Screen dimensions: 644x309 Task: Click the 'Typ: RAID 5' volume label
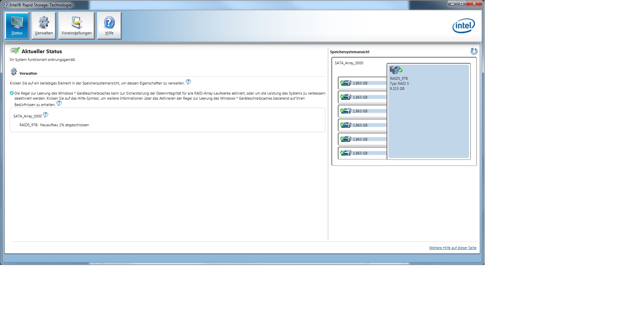(399, 83)
